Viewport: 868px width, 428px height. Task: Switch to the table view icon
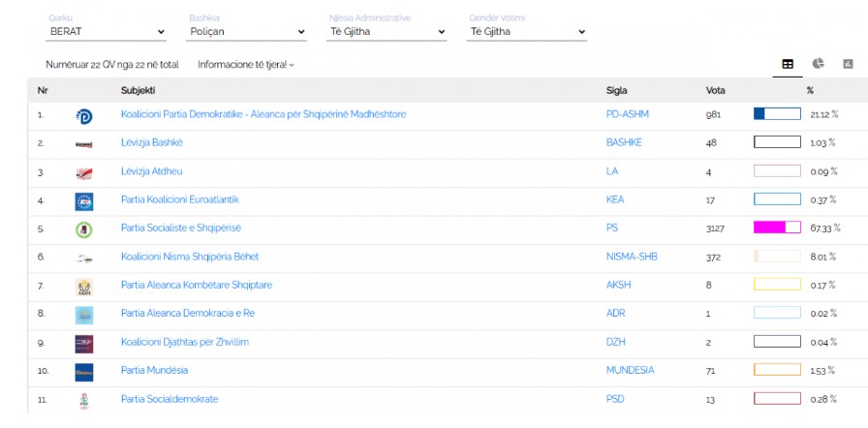pyautogui.click(x=788, y=64)
